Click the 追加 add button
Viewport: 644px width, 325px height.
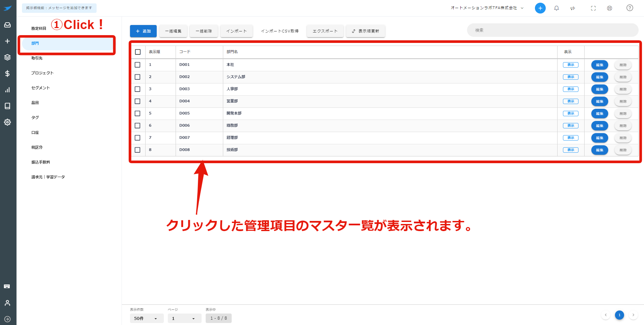click(x=143, y=31)
